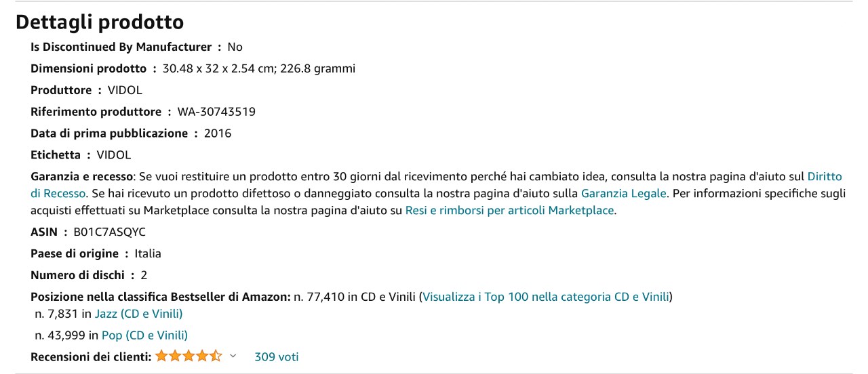Click the ASIN value B01C7ASQYC
This screenshot has height=374, width=868.
click(x=109, y=232)
